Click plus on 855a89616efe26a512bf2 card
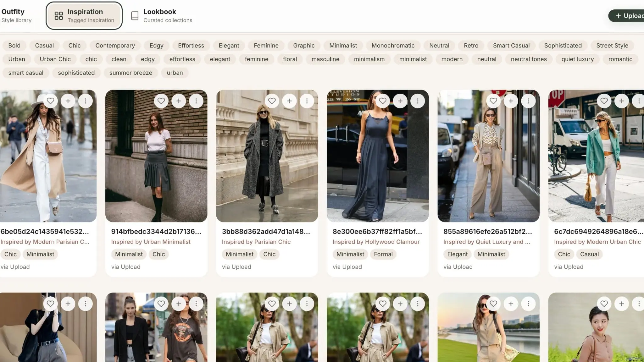The width and height of the screenshot is (644, 362). (511, 101)
